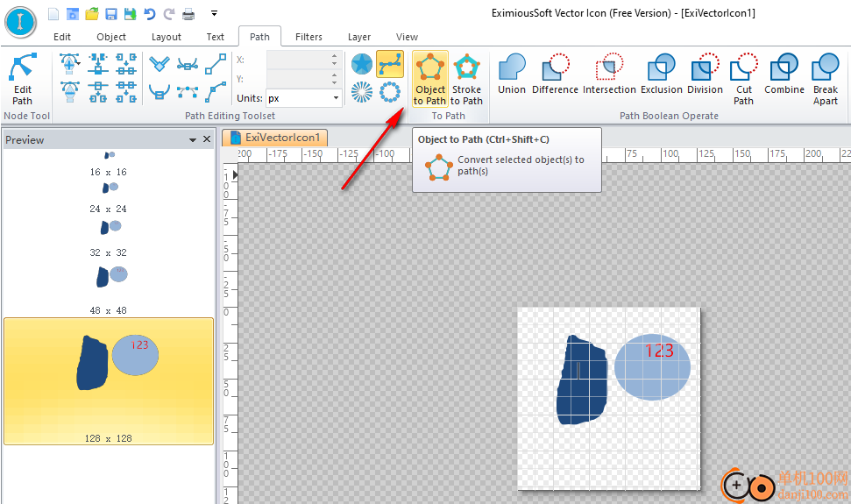Click Stroke to Path

[466, 79]
